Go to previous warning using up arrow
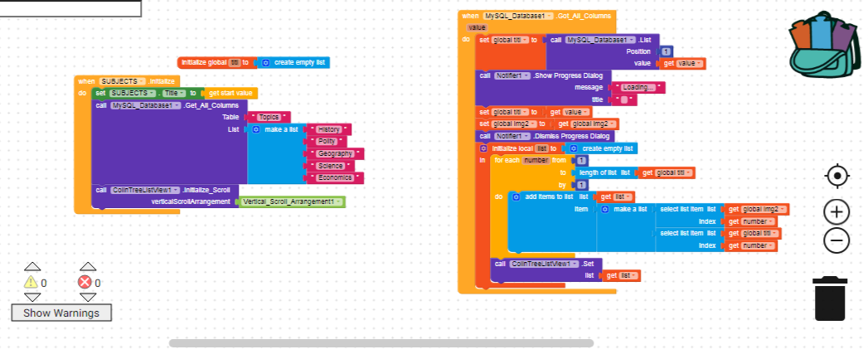Viewport: 868px width, 354px height. coord(32,267)
